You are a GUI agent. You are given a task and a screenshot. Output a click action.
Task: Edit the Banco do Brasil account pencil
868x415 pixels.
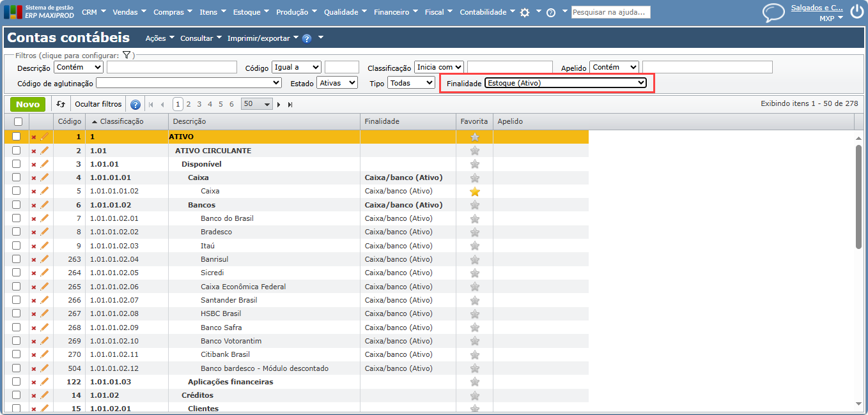pos(44,218)
